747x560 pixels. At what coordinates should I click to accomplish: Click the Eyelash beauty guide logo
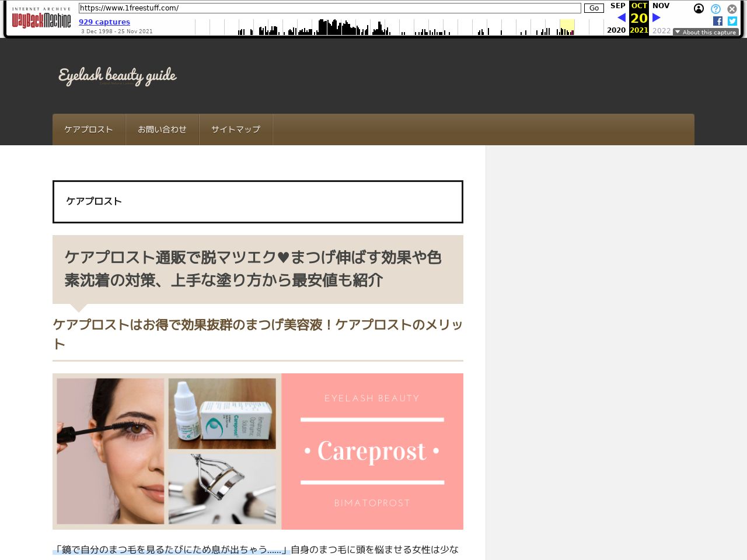coord(117,76)
